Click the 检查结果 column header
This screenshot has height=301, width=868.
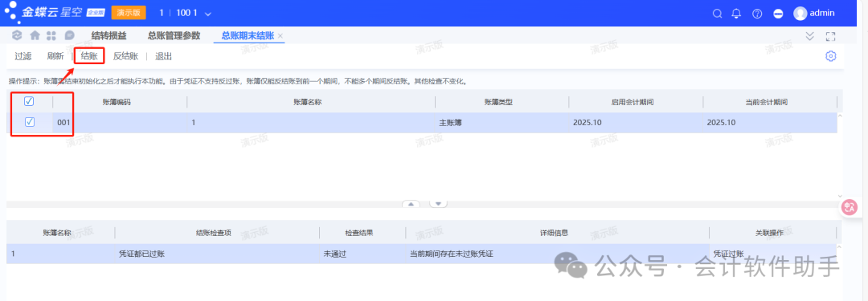(359, 233)
